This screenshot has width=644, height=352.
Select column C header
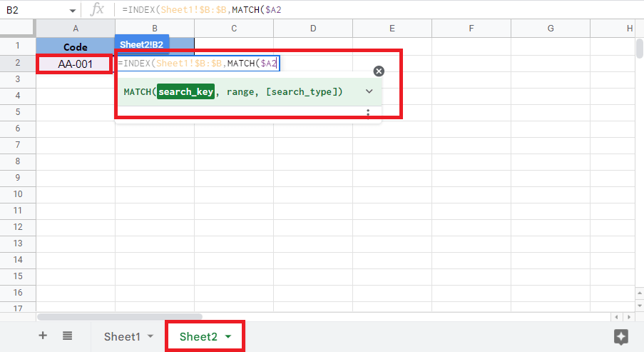point(234,29)
